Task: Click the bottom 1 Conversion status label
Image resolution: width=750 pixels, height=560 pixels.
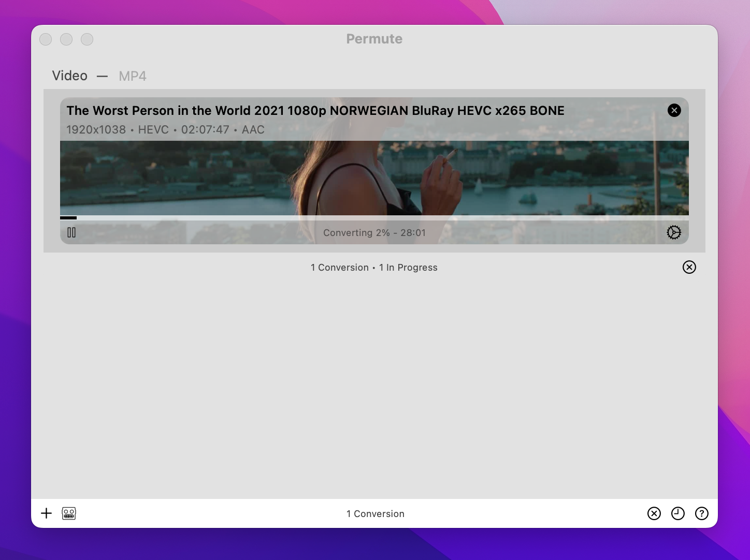Action: point(376,514)
